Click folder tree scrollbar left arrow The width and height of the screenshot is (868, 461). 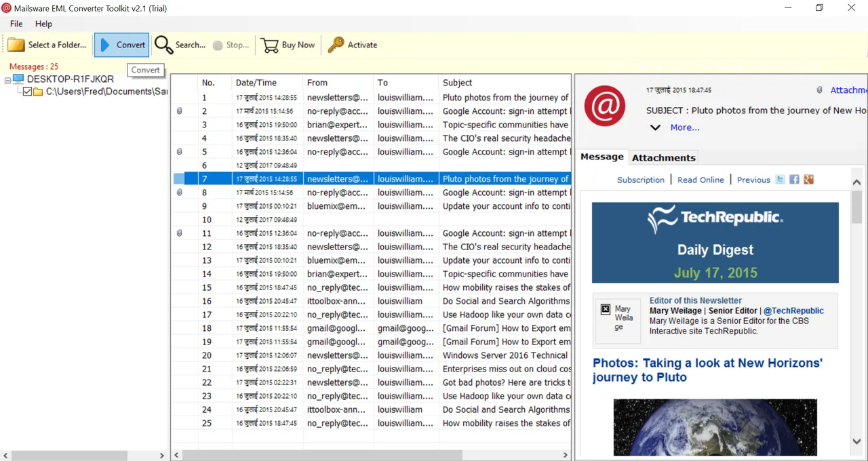pos(5,456)
